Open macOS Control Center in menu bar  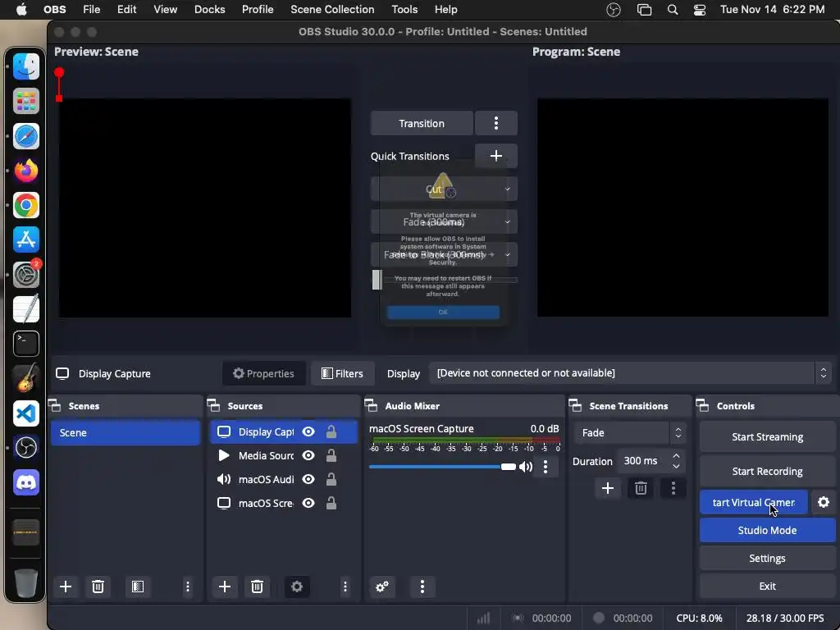point(700,10)
